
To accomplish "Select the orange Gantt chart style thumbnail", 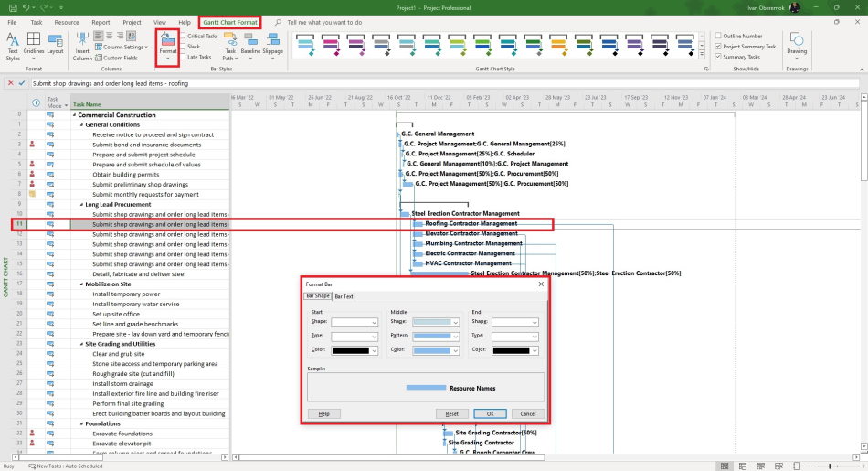I will (558, 44).
